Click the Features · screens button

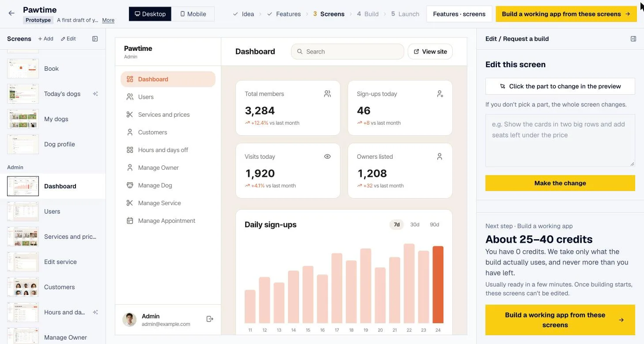pyautogui.click(x=459, y=14)
